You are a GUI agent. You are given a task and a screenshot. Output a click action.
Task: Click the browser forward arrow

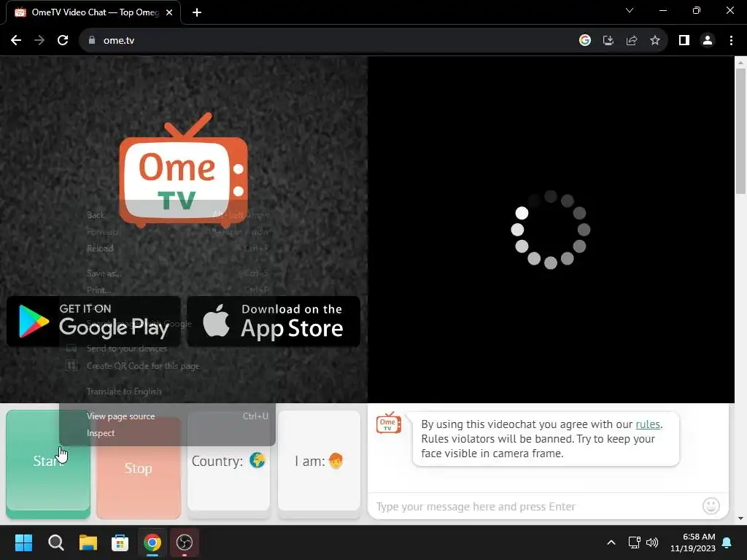(39, 41)
